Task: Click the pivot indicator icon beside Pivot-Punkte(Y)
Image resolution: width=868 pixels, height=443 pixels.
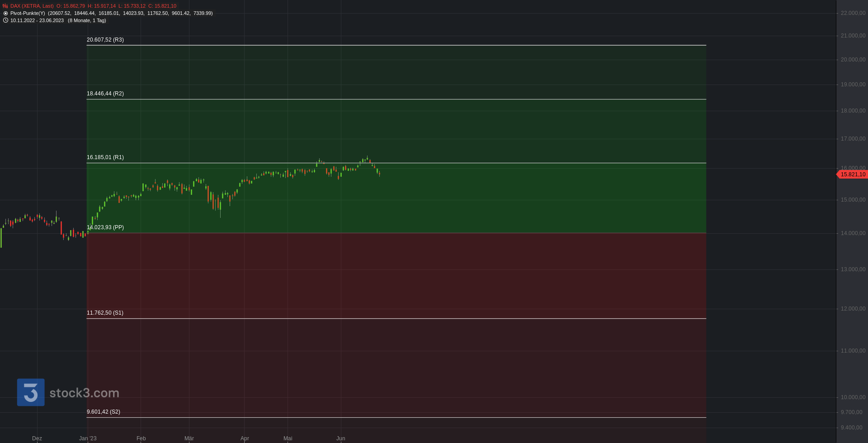Action: tap(5, 13)
